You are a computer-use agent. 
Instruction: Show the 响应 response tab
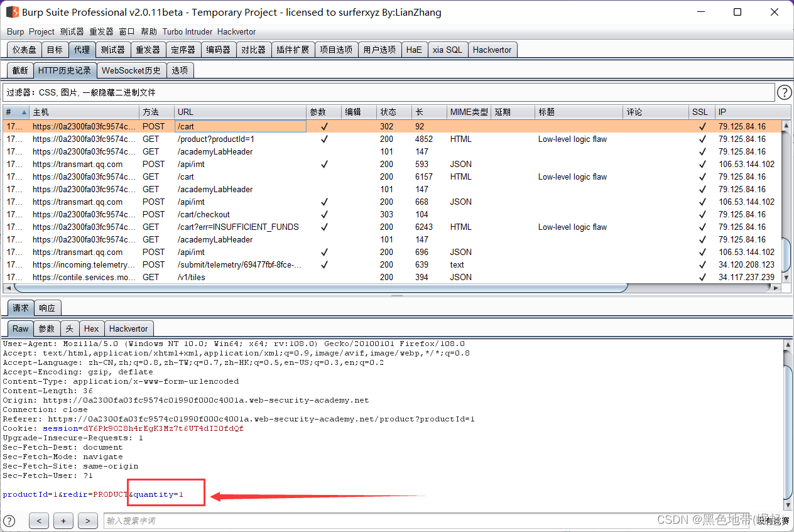pyautogui.click(x=47, y=308)
